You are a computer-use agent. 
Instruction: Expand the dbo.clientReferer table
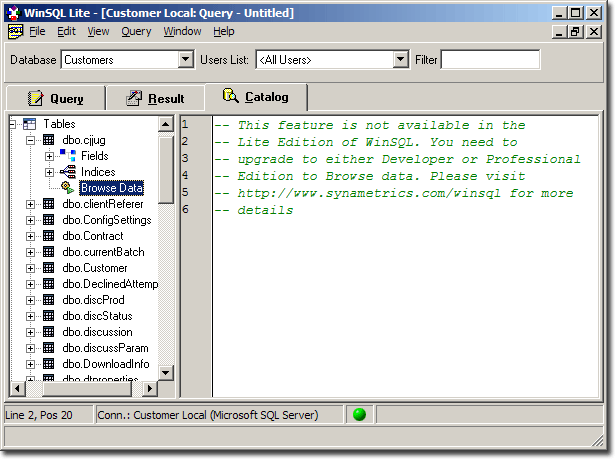30,204
